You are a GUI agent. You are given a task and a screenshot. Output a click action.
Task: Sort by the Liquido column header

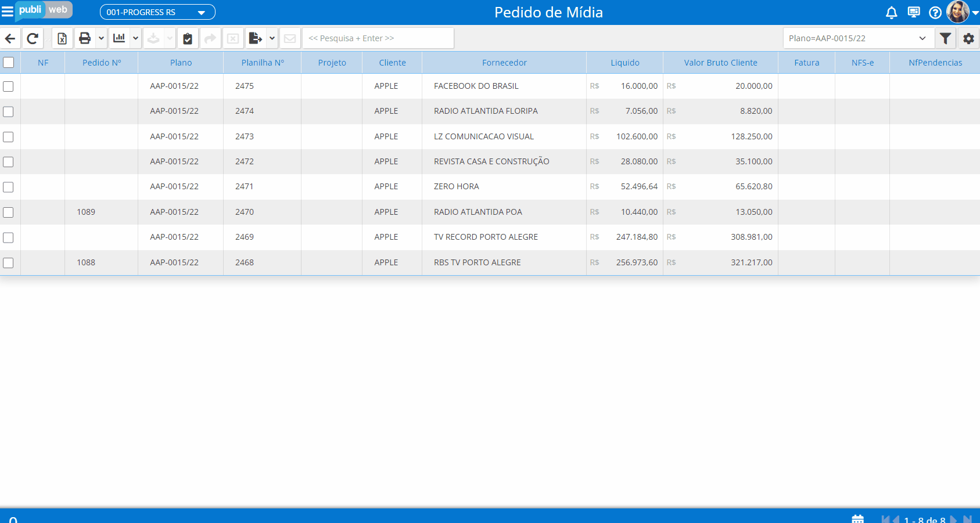pos(625,63)
